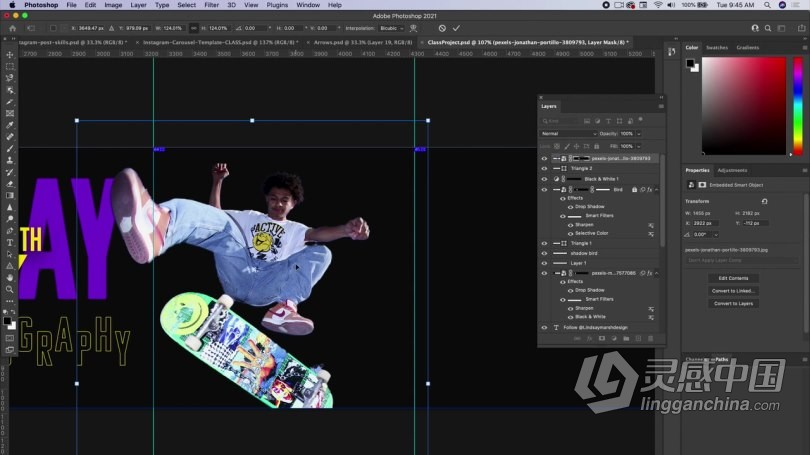
Task: Hide the Triangle 2 layer
Action: pos(544,168)
